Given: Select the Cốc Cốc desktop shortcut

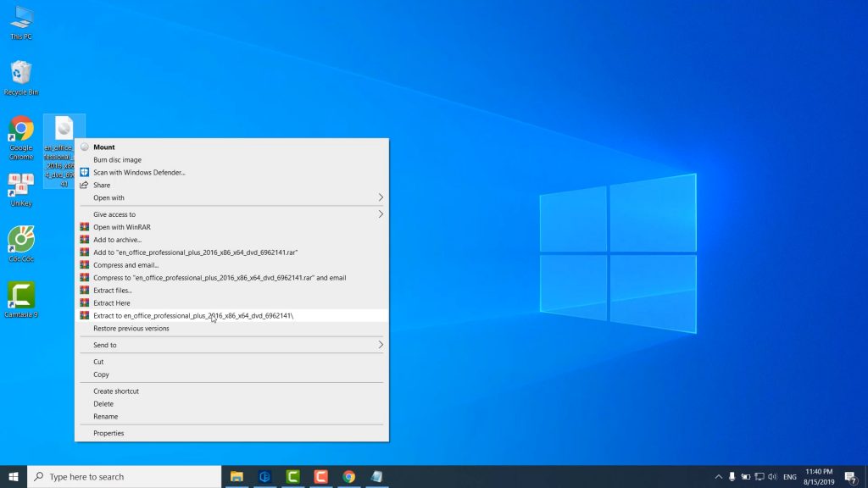Looking at the screenshot, I should coord(21,244).
